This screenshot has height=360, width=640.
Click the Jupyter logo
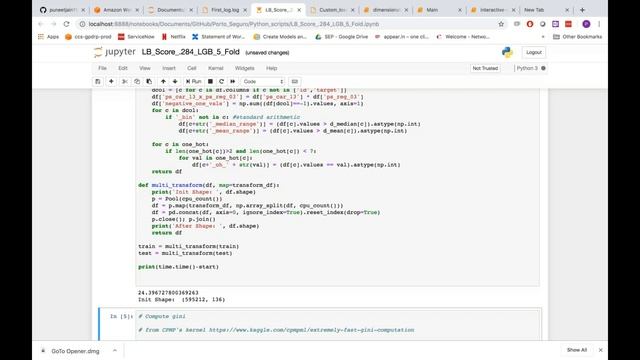(115, 52)
